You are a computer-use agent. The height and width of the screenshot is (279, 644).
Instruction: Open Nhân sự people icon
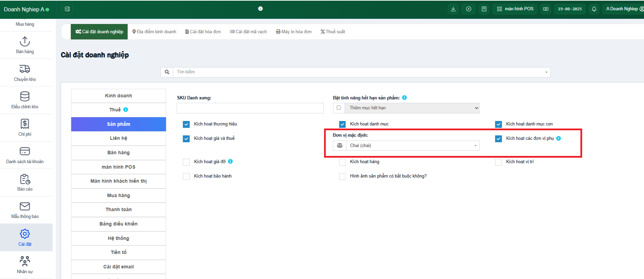point(25,261)
